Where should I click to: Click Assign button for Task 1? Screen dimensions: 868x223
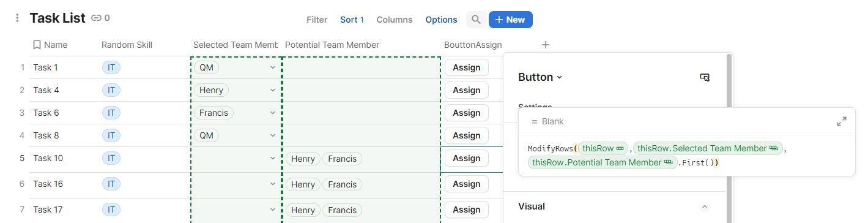467,67
